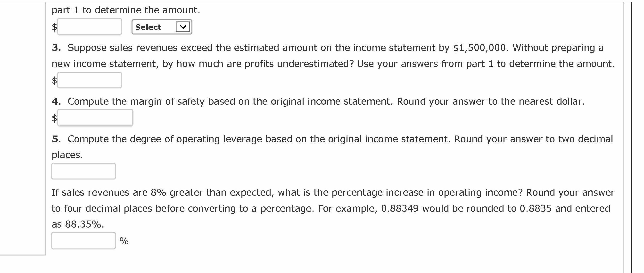This screenshot has width=644, height=273.
Task: Click the dollar sign next to Select dropdown row
Action: [x=54, y=27]
